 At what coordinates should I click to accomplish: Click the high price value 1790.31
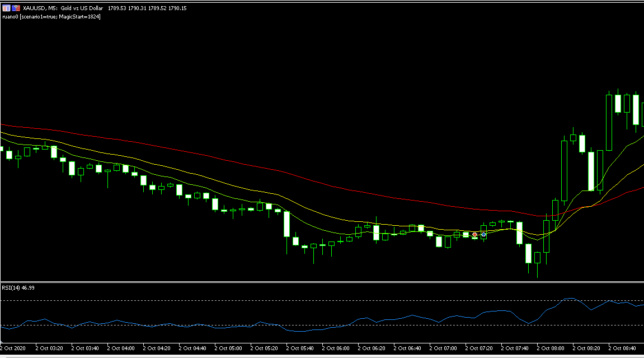pyautogui.click(x=137, y=8)
